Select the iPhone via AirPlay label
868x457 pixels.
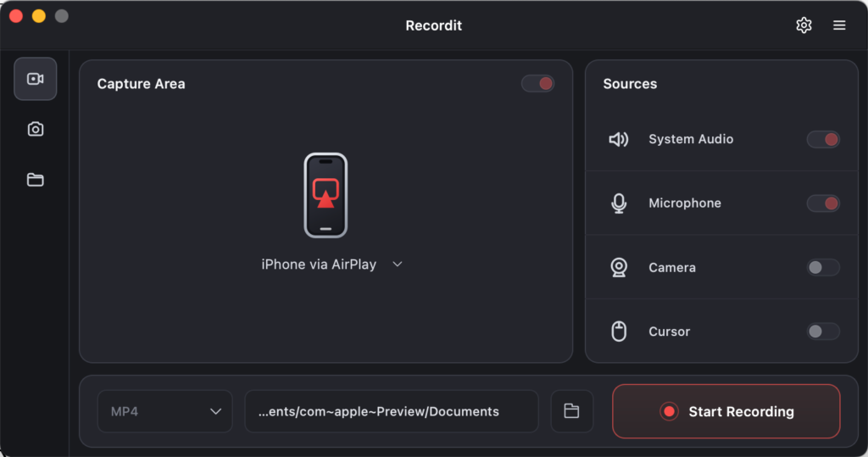[x=319, y=265]
